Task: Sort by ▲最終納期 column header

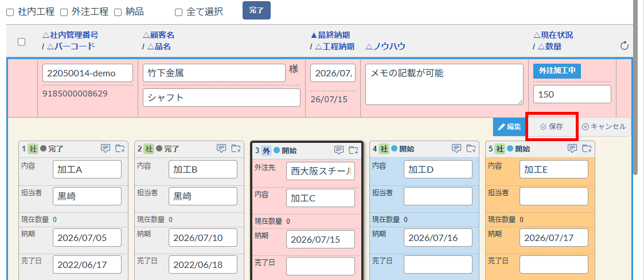Action: [330, 35]
